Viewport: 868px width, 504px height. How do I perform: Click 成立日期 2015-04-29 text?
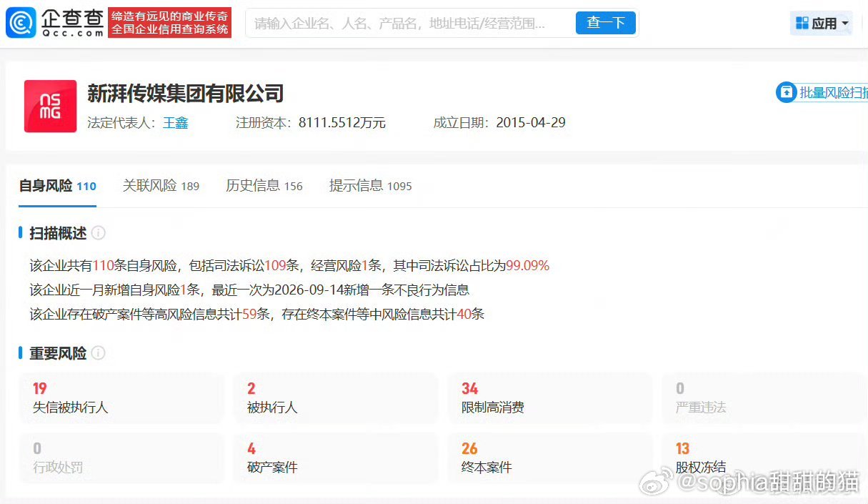[499, 123]
